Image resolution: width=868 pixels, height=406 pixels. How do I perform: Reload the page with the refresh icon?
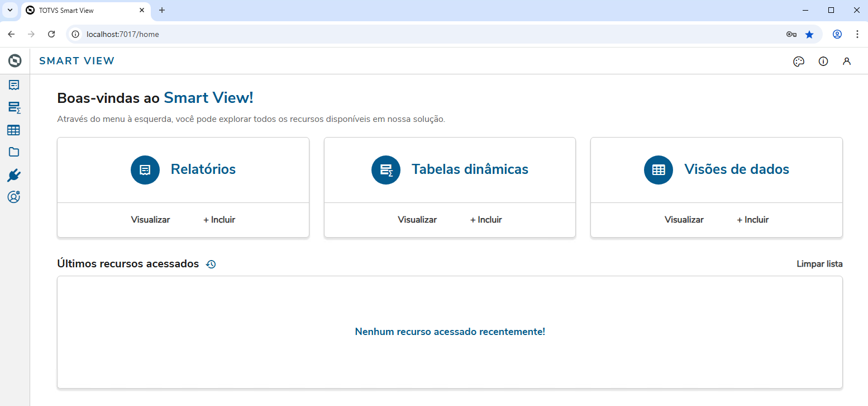tap(51, 34)
